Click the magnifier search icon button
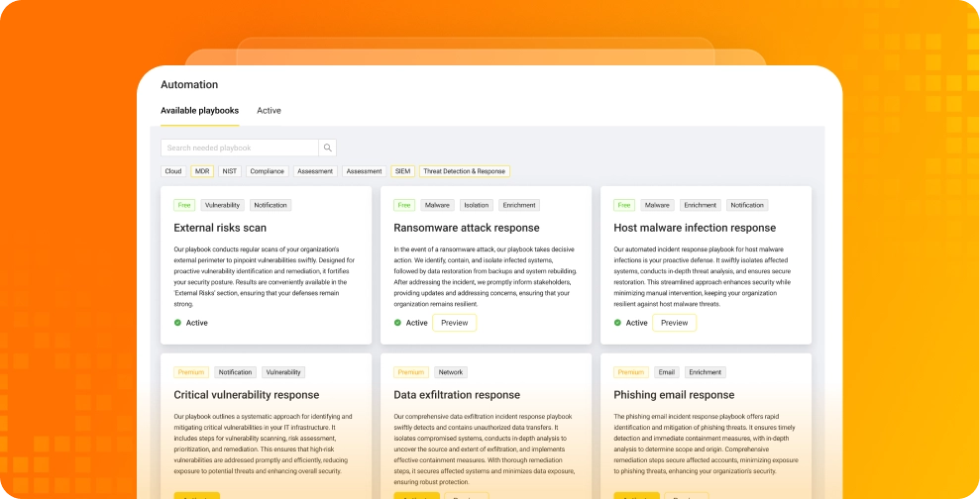The image size is (980, 499). click(328, 148)
